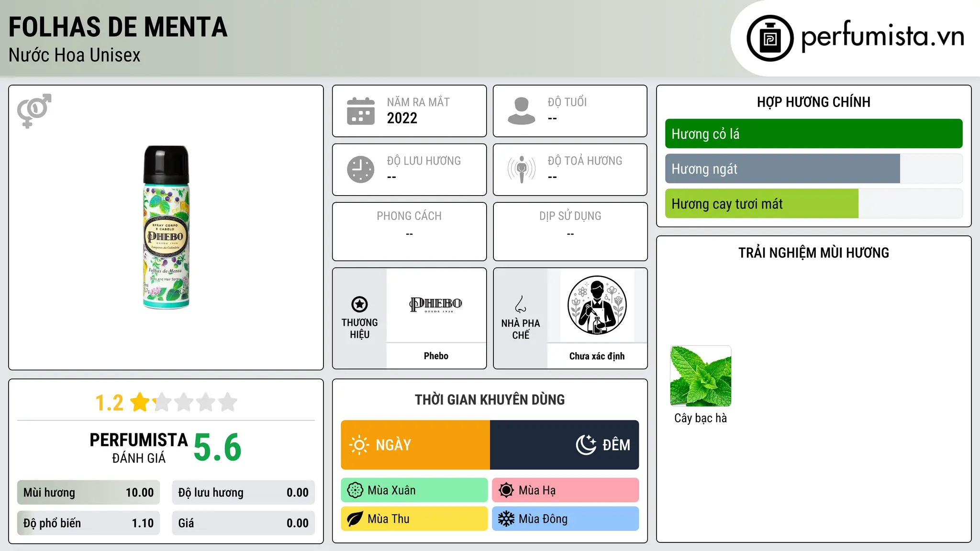Screen dimensions: 980x551
Task: Click the Giá 0.00 score row
Action: 243,523
